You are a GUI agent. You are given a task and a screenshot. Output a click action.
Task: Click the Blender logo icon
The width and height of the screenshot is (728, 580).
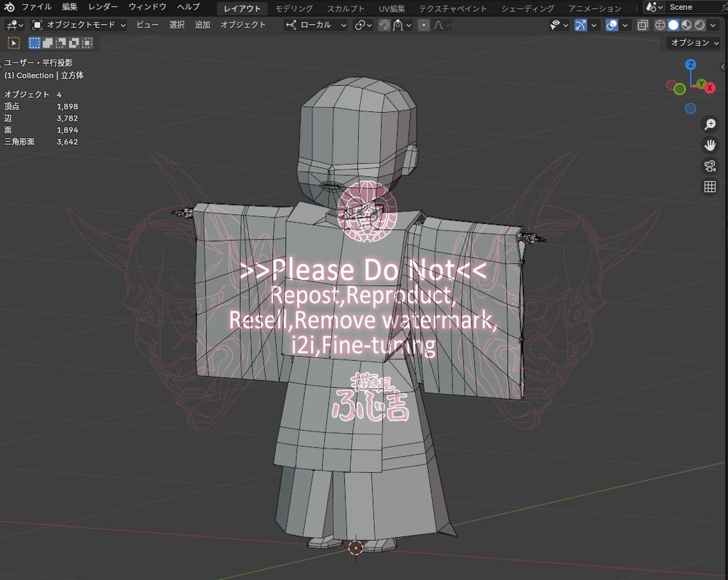[x=9, y=7]
